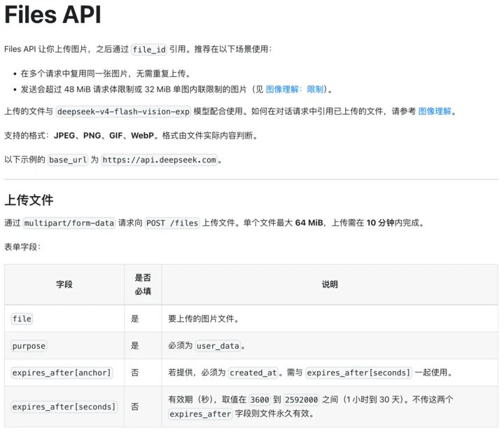
Task: Click 否 in the expires_after[seconds] row
Action: point(134,407)
